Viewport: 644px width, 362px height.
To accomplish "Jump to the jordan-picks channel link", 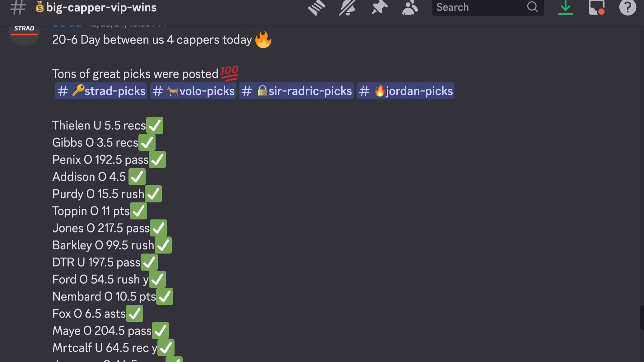I will coord(405,91).
